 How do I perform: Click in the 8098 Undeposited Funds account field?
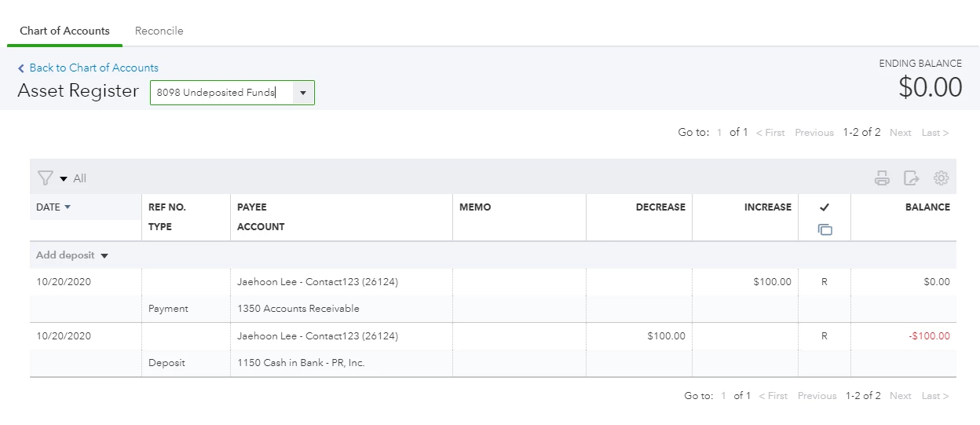[x=222, y=93]
